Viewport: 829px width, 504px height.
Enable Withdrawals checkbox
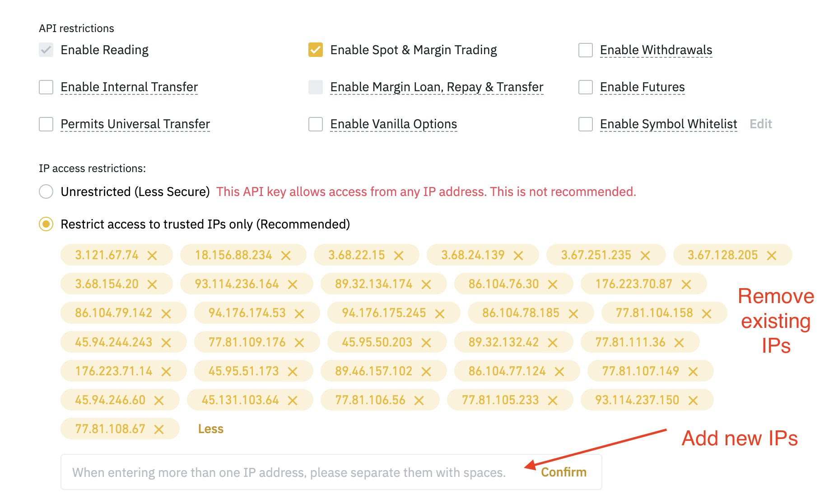point(586,50)
